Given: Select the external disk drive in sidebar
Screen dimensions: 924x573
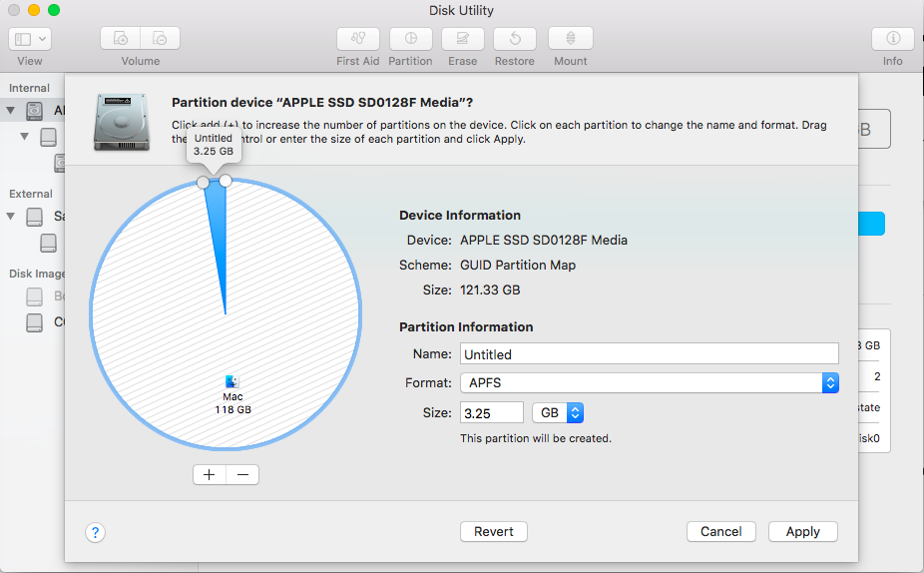Looking at the screenshot, I should coord(35,217).
